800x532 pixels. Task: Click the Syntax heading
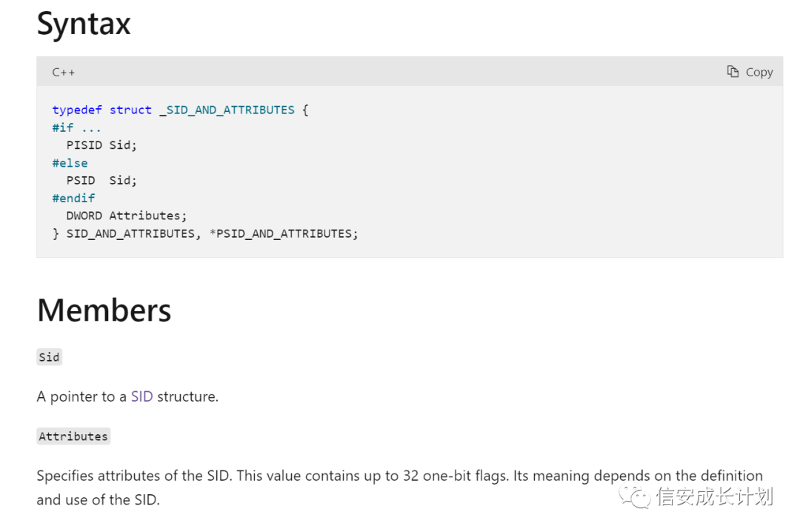pos(84,24)
